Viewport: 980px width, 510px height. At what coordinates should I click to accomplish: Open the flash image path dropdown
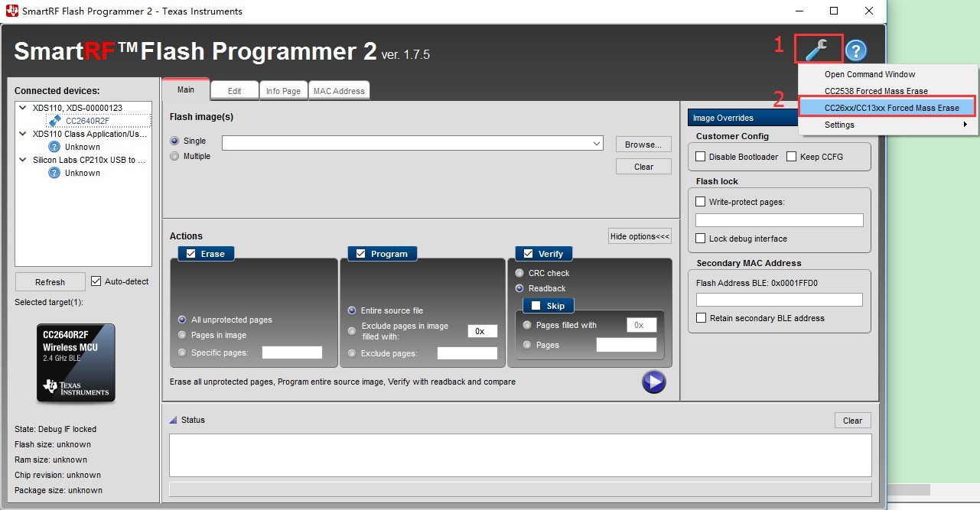click(597, 144)
